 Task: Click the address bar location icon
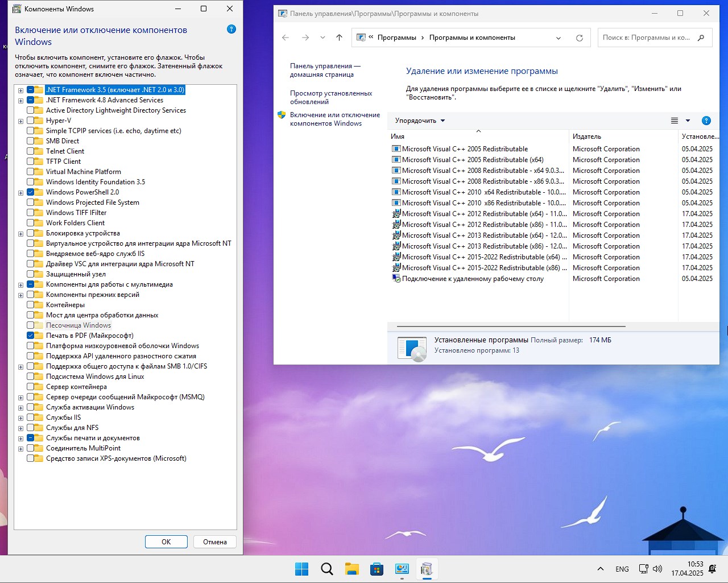361,38
